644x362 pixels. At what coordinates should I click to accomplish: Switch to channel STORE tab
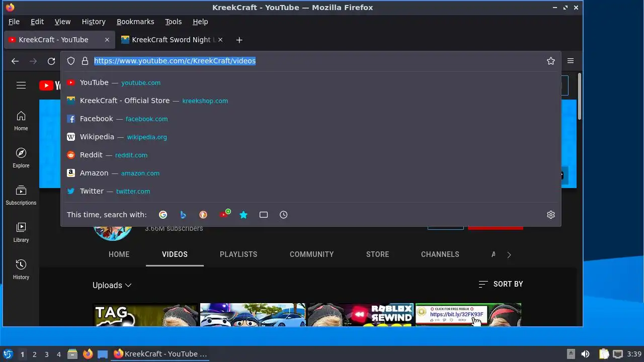click(377, 254)
